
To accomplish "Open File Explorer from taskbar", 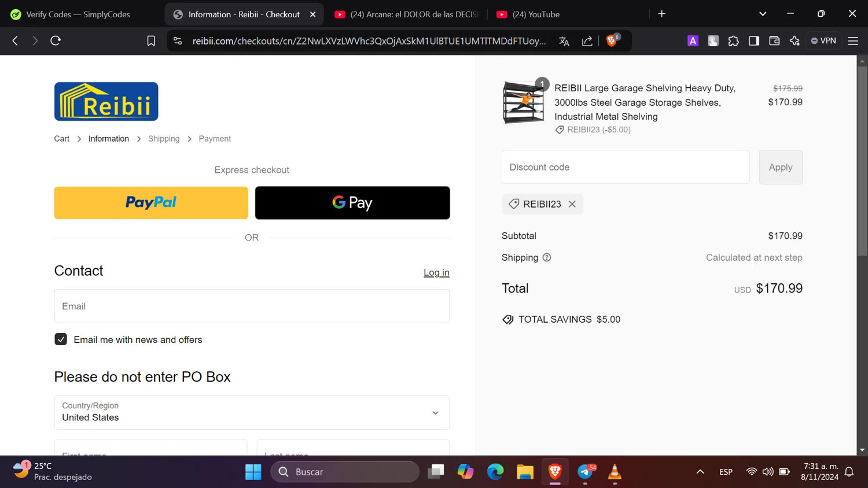I will (525, 472).
